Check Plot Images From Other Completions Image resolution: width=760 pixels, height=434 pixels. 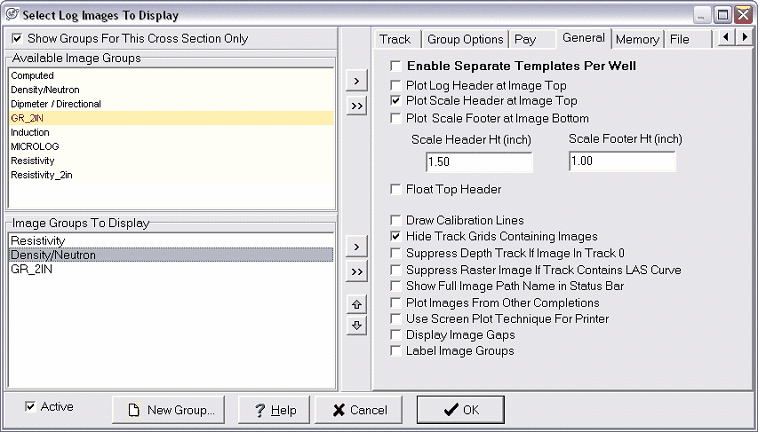(x=396, y=303)
